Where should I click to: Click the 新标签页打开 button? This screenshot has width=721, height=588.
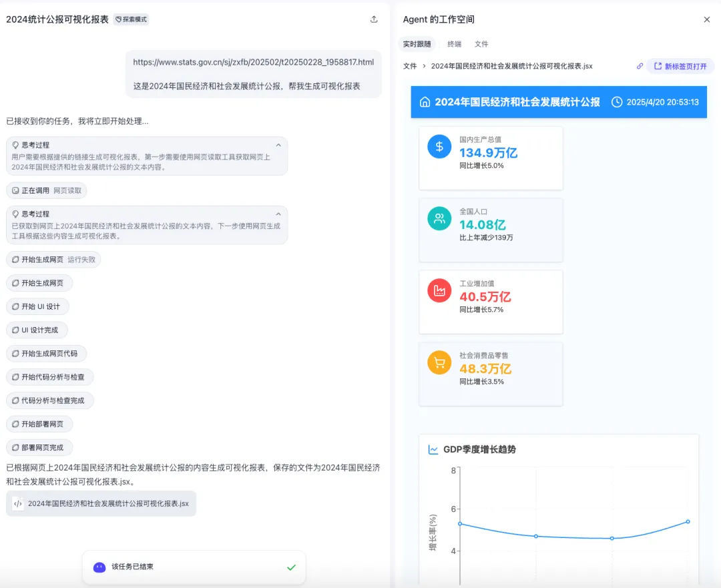680,66
